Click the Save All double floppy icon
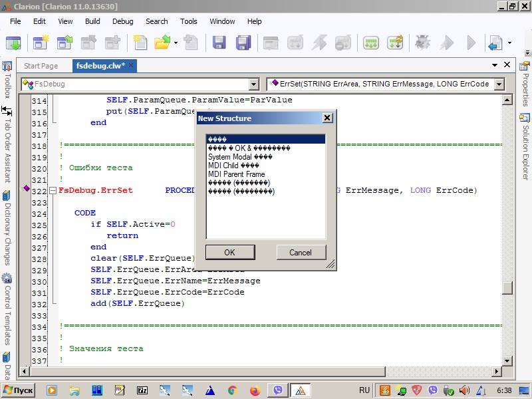Image resolution: width=532 pixels, height=399 pixels. click(243, 43)
